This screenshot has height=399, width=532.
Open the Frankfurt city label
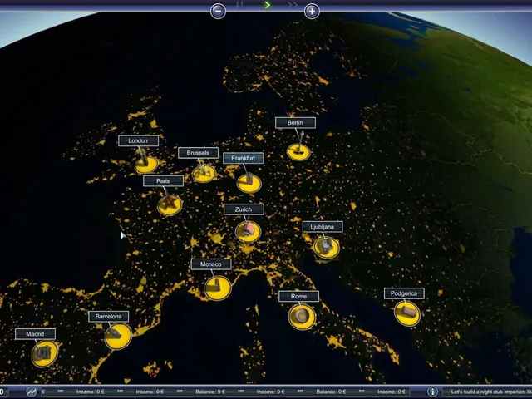tap(243, 158)
